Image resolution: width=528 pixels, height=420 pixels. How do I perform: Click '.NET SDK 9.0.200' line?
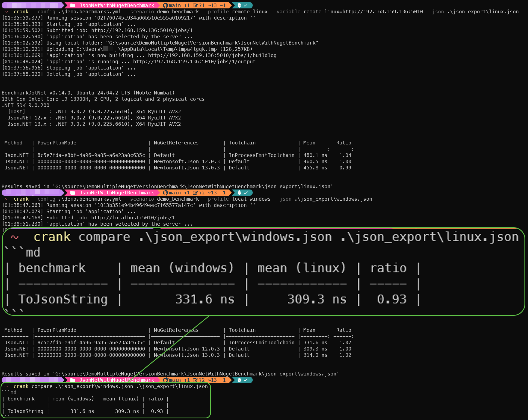pyautogui.click(x=26, y=105)
